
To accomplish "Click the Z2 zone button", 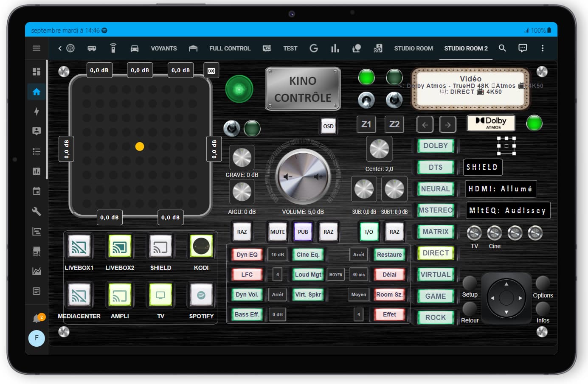I will click(x=394, y=124).
